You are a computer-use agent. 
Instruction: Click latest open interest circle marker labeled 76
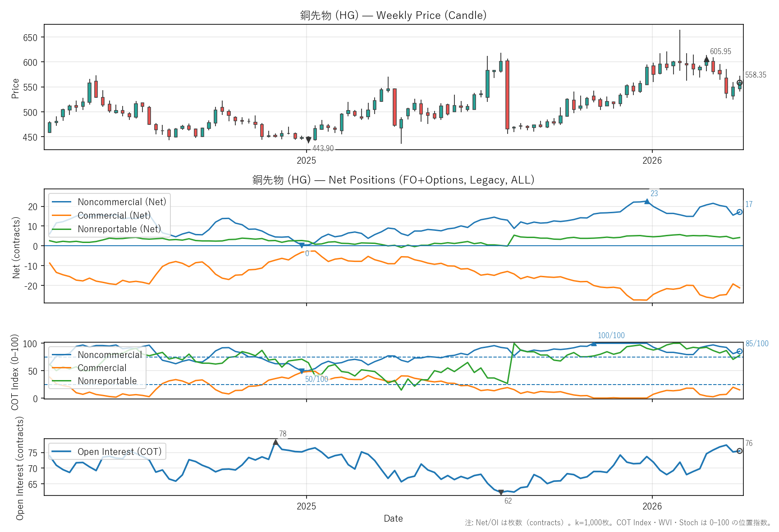[739, 451]
